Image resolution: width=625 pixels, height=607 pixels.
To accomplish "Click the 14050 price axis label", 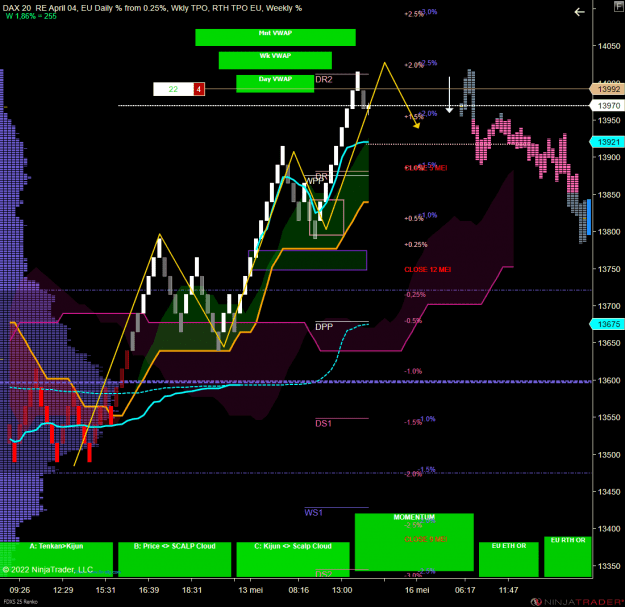I will 609,46.
